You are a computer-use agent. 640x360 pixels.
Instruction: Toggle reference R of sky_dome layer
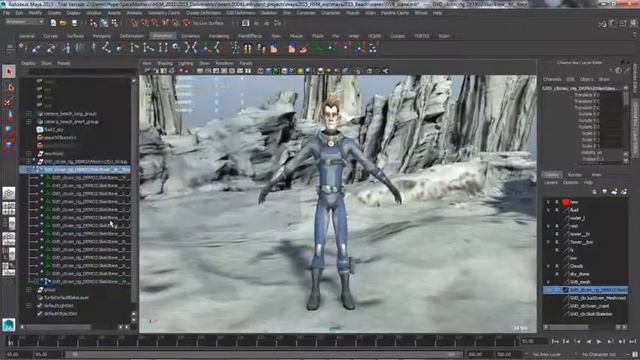pos(556,274)
